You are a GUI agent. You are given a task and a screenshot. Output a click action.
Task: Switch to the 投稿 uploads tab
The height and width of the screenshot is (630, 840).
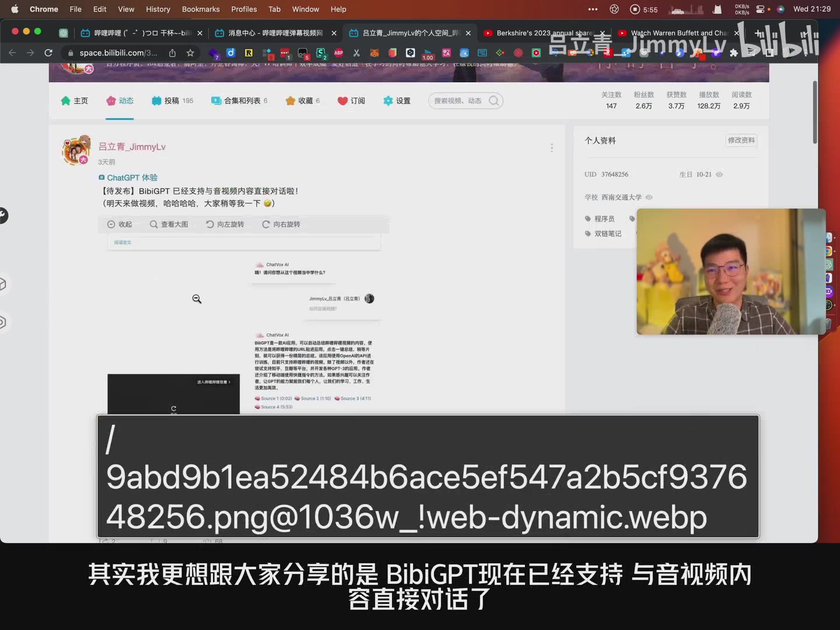pos(171,101)
